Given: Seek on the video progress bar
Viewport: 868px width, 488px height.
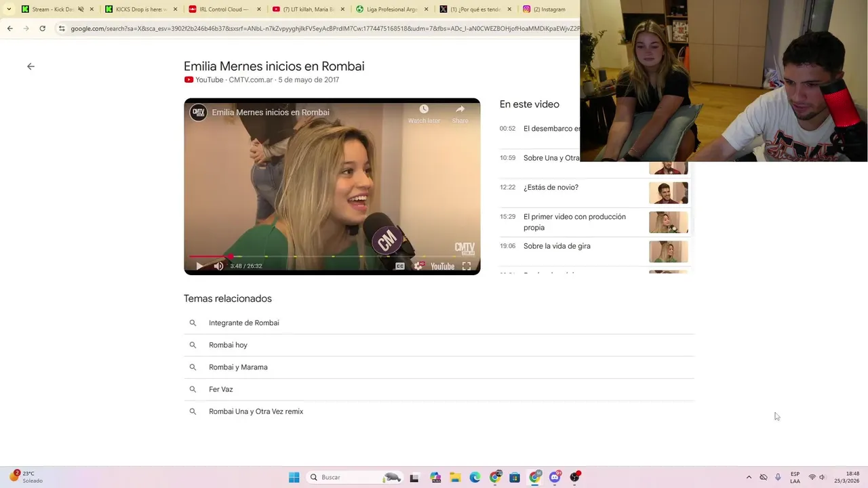Looking at the screenshot, I should coord(332,256).
